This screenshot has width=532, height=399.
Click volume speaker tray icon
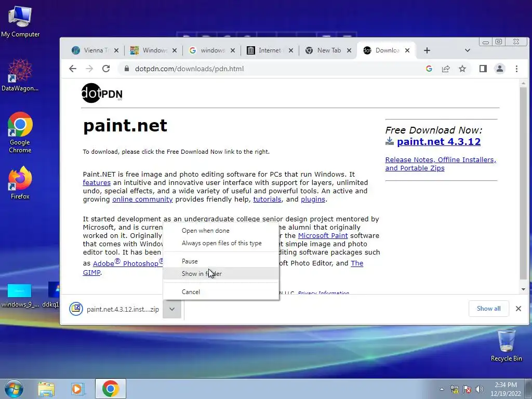click(480, 389)
